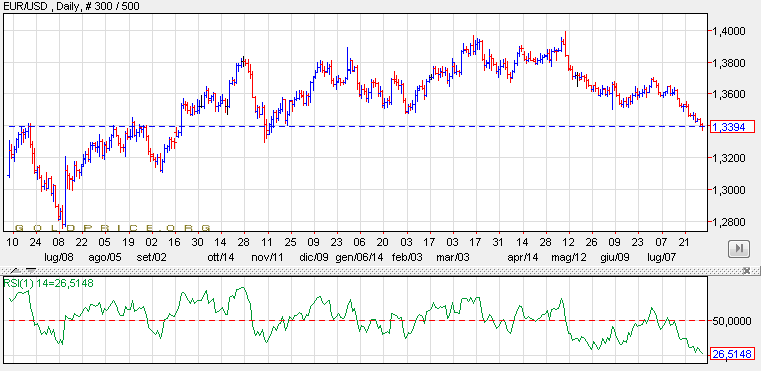Viewport: 771px width, 371px height.
Task: Click the feb/03 date label
Action: point(407,257)
